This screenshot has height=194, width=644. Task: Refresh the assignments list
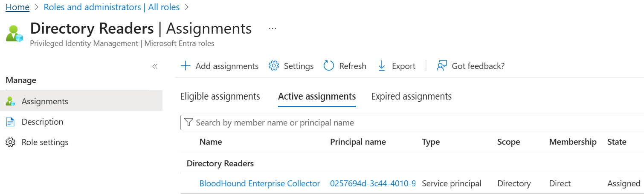[x=353, y=66]
